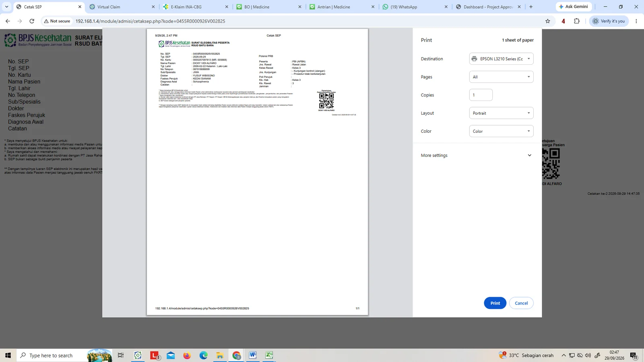Open Task View on taskbar
The width and height of the screenshot is (644, 362).
click(x=120, y=355)
